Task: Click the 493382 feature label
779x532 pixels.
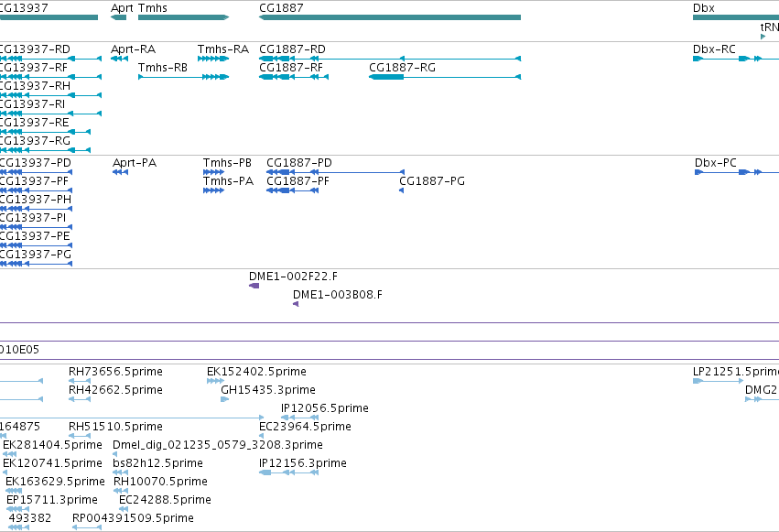Action: click(30, 518)
